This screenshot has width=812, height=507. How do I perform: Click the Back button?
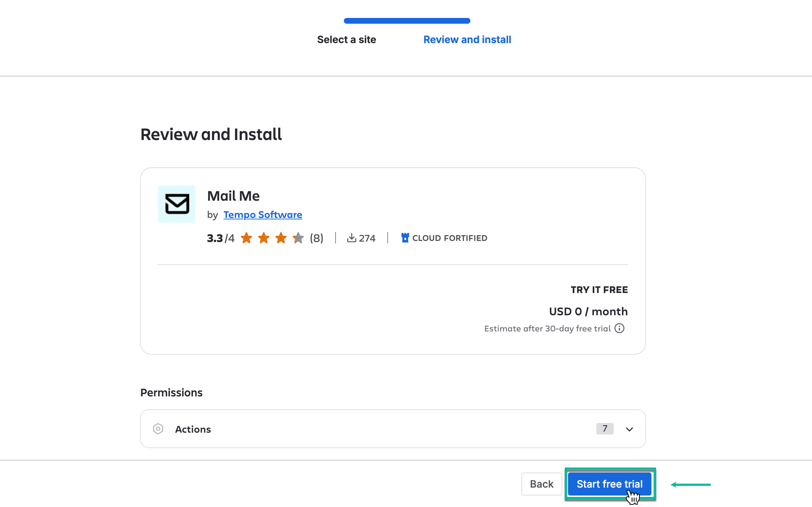point(541,484)
